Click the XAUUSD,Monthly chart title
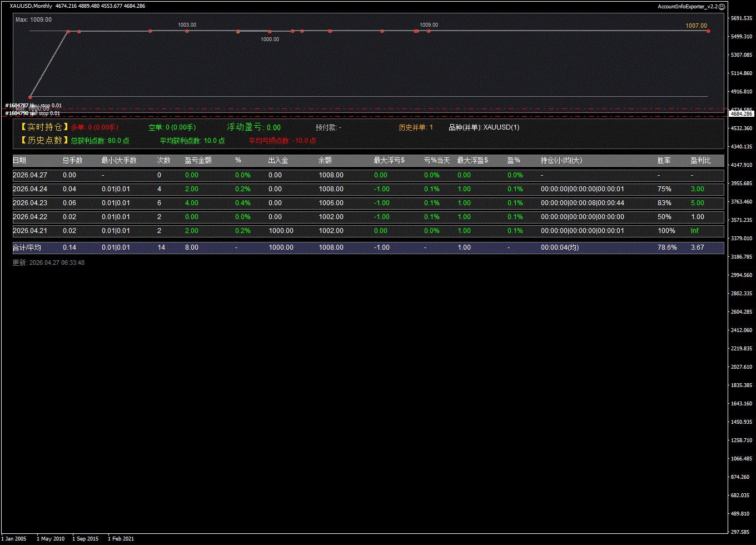Viewport: 756px width, 545px height. [31, 6]
